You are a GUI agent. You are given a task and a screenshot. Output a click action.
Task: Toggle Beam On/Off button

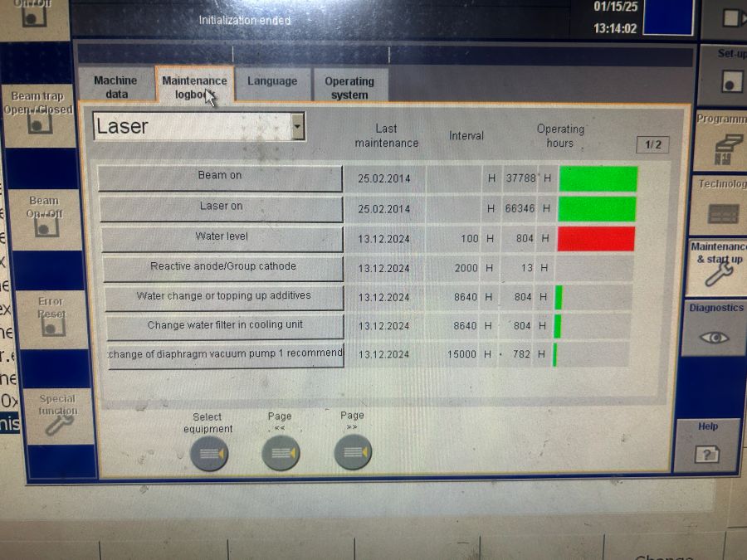[x=46, y=218]
